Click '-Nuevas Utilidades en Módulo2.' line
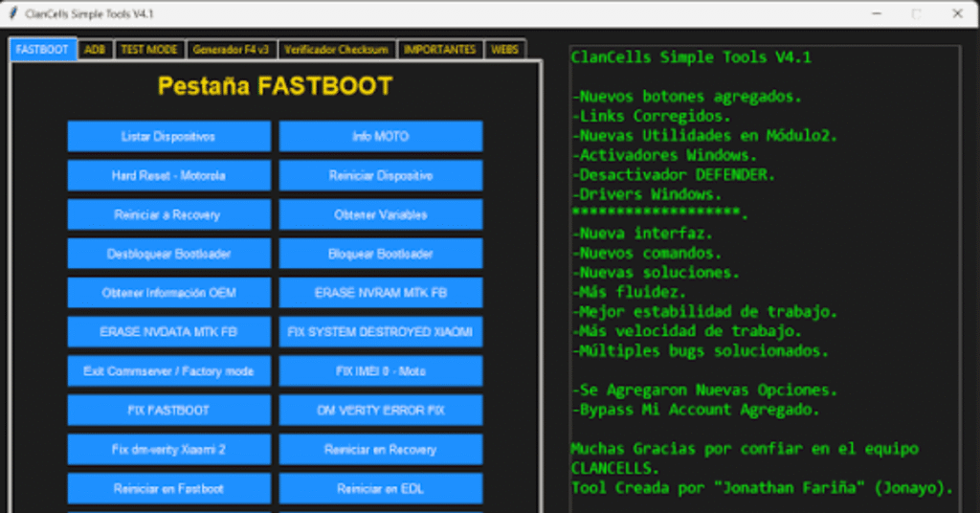Image resolution: width=980 pixels, height=513 pixels. point(704,136)
